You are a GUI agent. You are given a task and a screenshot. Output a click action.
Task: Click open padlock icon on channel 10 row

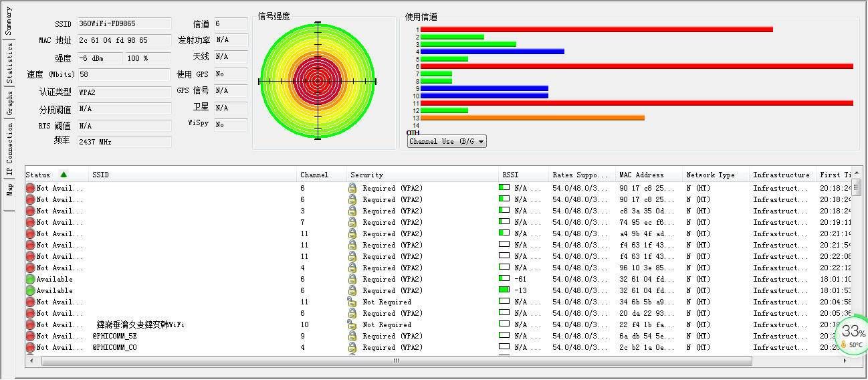(352, 324)
